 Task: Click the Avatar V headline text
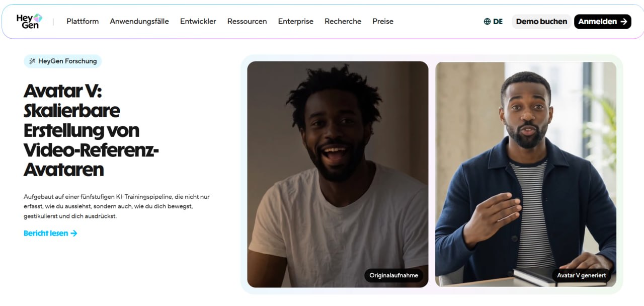point(92,130)
